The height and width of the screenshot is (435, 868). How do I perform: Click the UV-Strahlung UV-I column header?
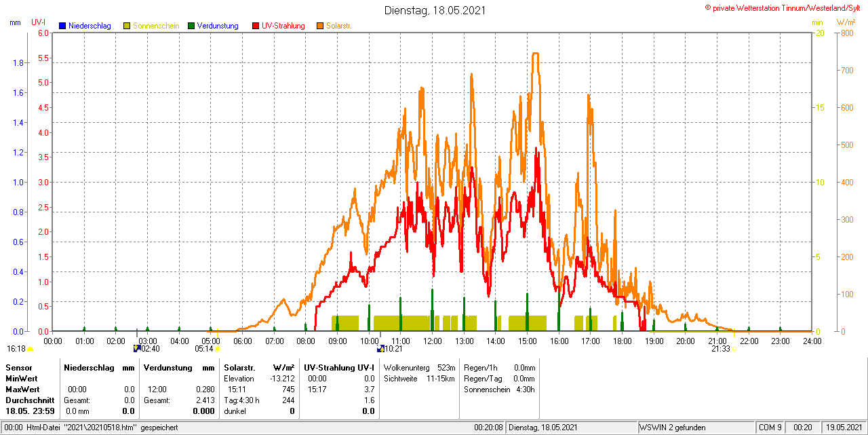click(339, 367)
